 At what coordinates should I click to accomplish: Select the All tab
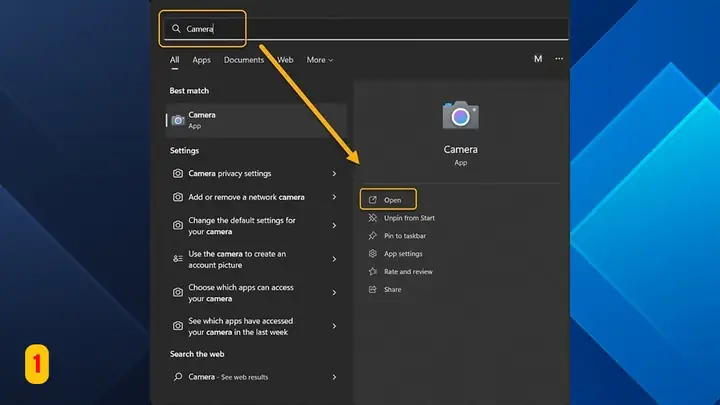pyautogui.click(x=174, y=60)
